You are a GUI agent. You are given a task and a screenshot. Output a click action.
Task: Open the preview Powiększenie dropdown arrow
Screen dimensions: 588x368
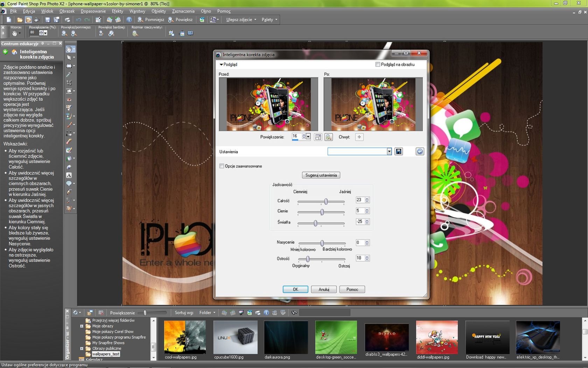(x=308, y=137)
